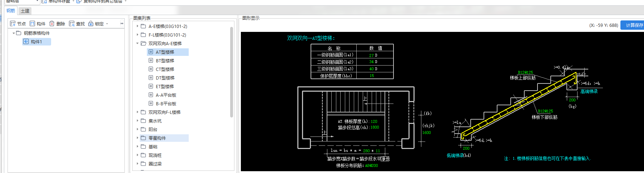Click the 查找 search icon

tap(71, 24)
